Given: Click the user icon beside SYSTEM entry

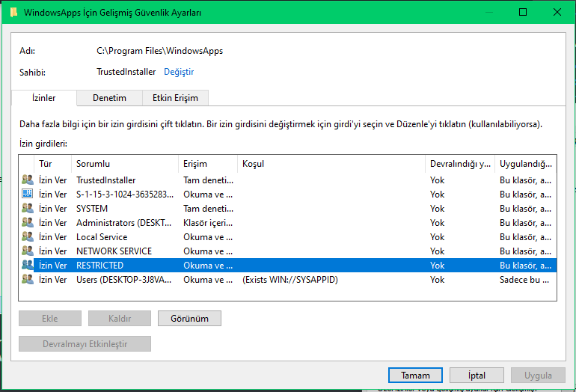Looking at the screenshot, I should pyautogui.click(x=27, y=208).
